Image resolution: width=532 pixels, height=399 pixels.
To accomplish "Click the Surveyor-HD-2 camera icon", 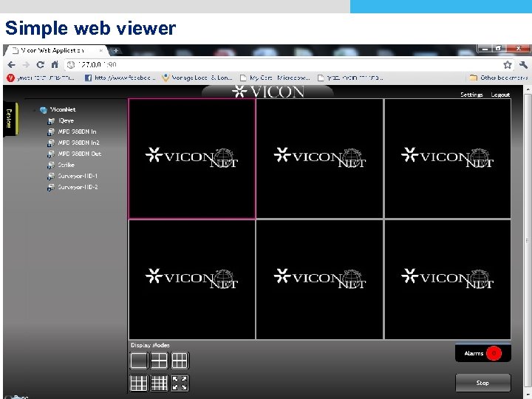I will [51, 187].
